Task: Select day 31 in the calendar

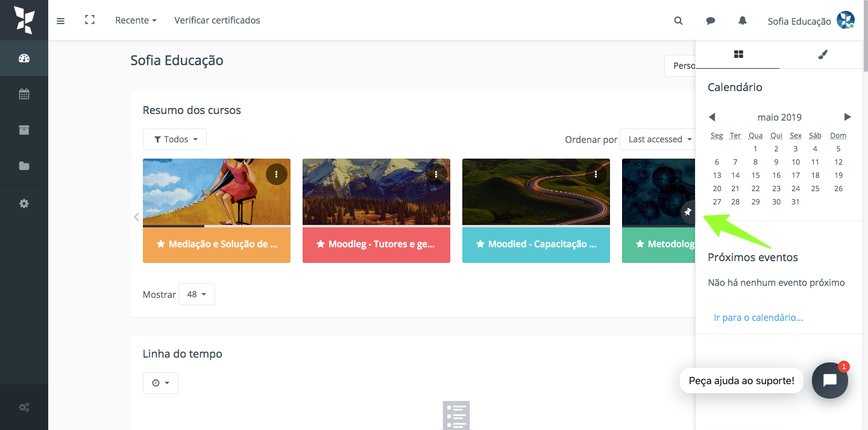Action: point(796,202)
